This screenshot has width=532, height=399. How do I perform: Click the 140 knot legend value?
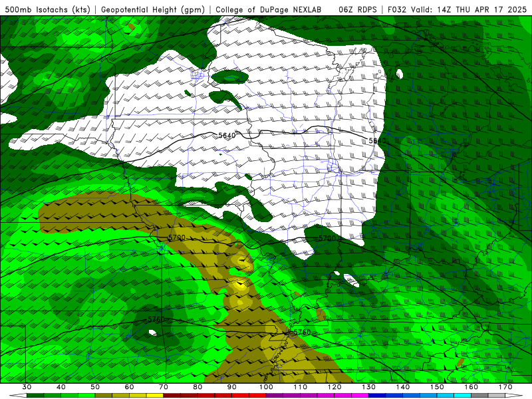(x=403, y=387)
